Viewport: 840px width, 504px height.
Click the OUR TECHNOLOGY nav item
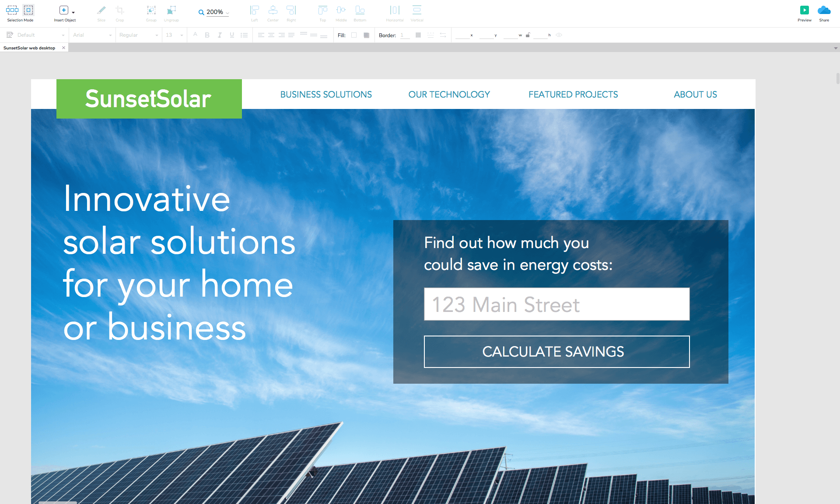(449, 94)
